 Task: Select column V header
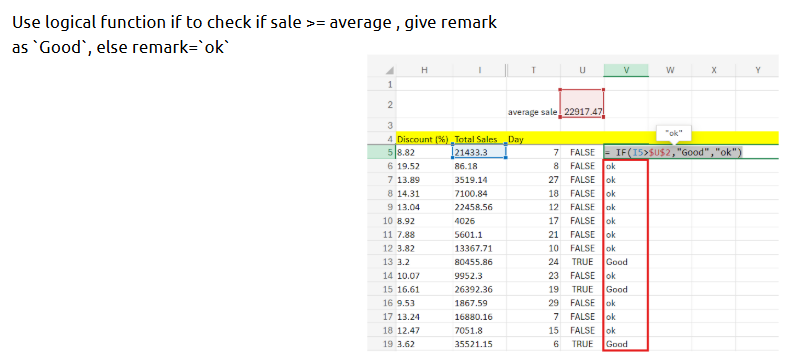pyautogui.click(x=626, y=70)
